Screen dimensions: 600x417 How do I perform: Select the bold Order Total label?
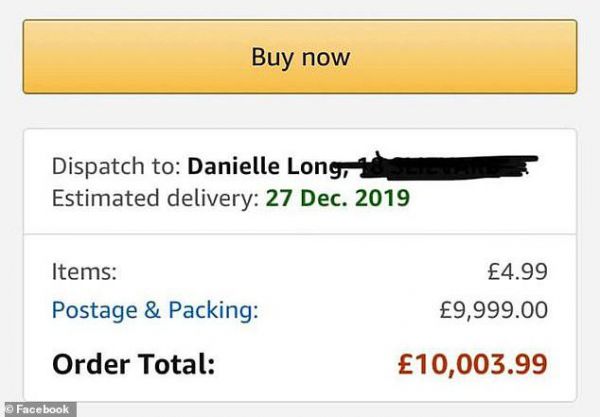(133, 364)
